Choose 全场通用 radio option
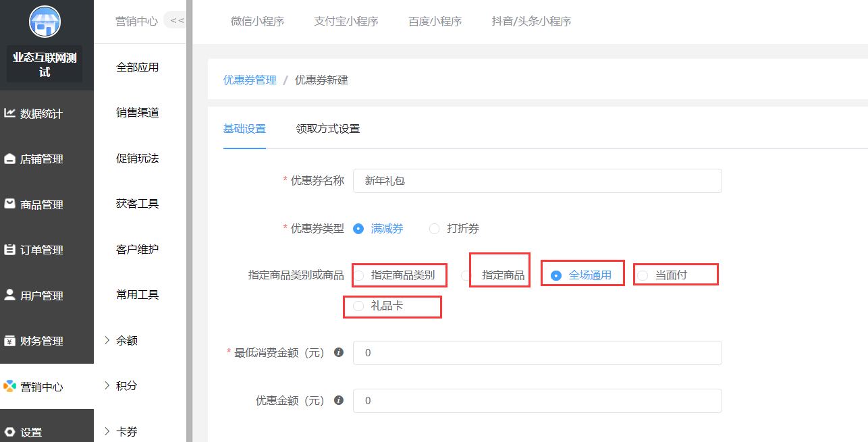The height and width of the screenshot is (442, 868). pyautogui.click(x=581, y=275)
